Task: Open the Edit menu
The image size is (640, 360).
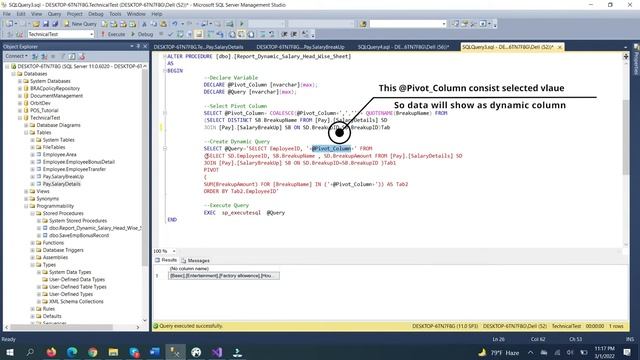Action: tap(21, 14)
